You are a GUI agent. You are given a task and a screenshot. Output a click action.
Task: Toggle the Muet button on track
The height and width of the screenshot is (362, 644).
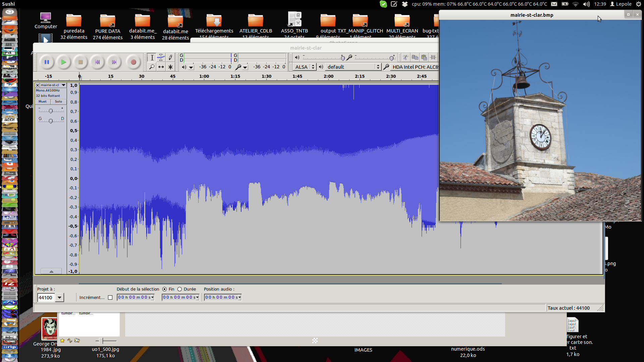tap(43, 102)
